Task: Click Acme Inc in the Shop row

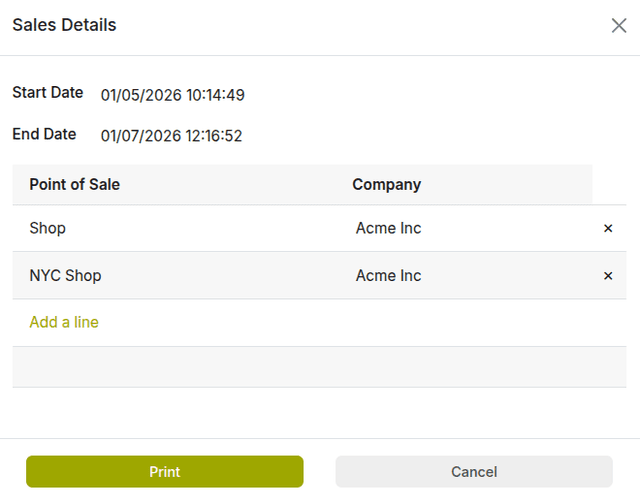Action: [389, 229]
